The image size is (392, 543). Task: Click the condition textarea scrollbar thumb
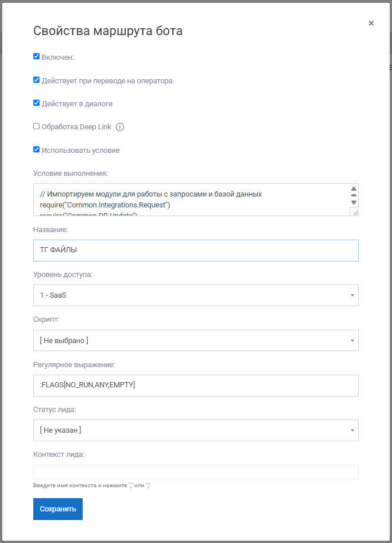tap(354, 195)
